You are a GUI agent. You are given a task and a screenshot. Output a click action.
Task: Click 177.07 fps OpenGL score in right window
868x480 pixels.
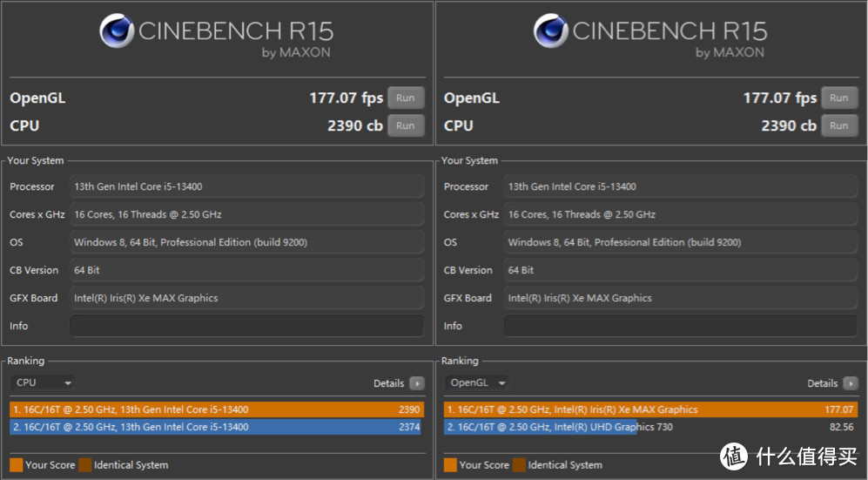[780, 98]
